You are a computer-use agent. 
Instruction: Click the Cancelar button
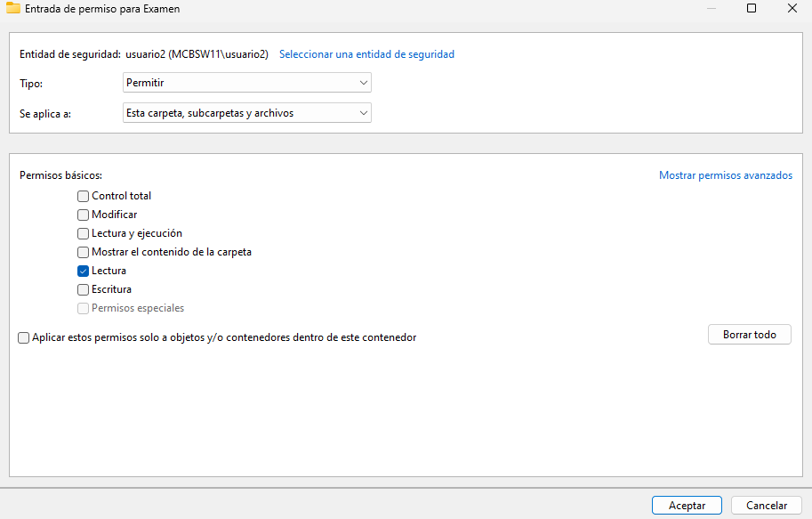pyautogui.click(x=766, y=505)
